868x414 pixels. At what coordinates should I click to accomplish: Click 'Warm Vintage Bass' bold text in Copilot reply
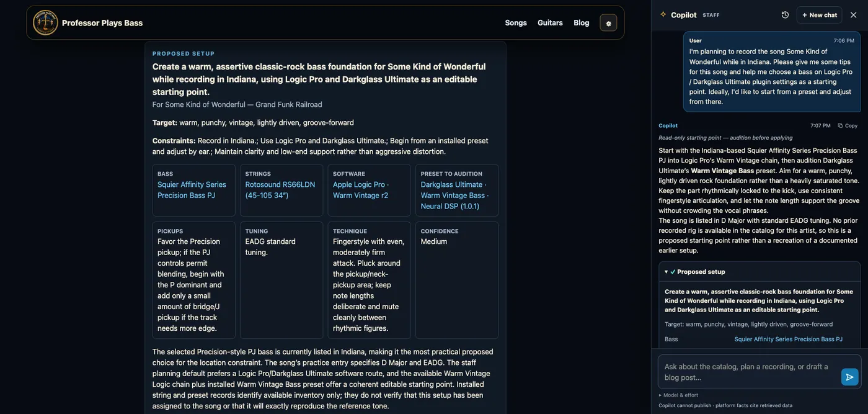(x=722, y=171)
